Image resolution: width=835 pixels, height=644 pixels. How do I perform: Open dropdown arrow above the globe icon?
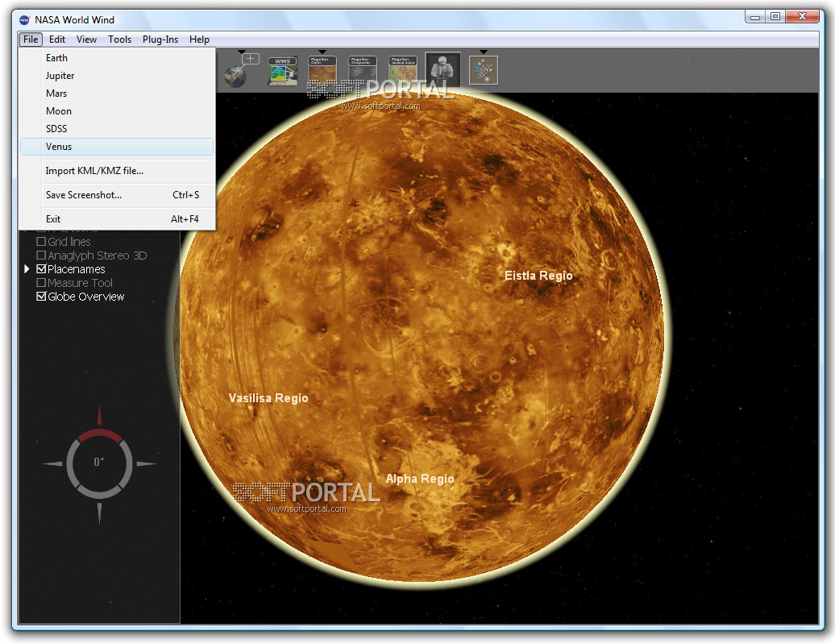tap(241, 52)
